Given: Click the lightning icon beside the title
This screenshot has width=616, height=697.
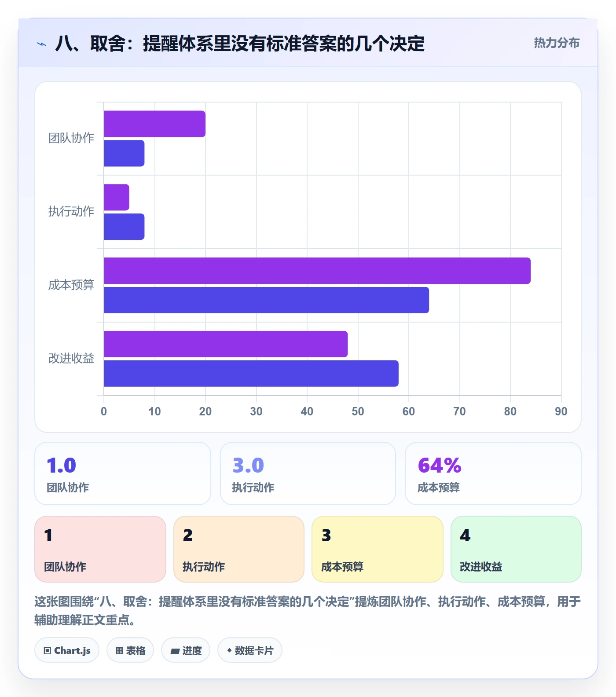Looking at the screenshot, I should pyautogui.click(x=42, y=44).
